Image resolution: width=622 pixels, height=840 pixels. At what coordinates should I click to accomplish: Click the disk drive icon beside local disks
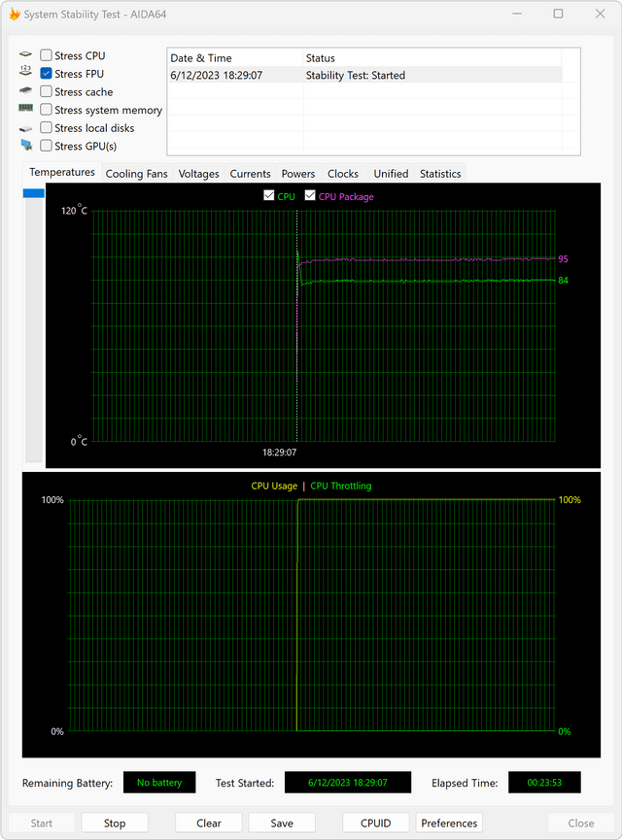point(25,128)
